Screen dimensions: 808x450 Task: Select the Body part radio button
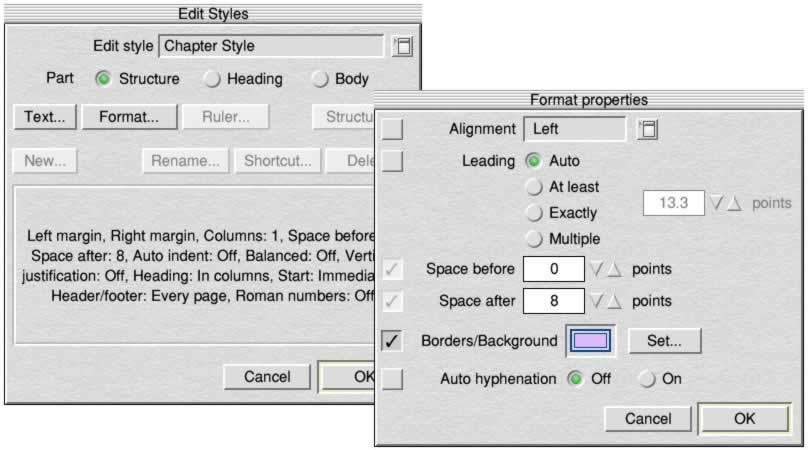click(320, 79)
